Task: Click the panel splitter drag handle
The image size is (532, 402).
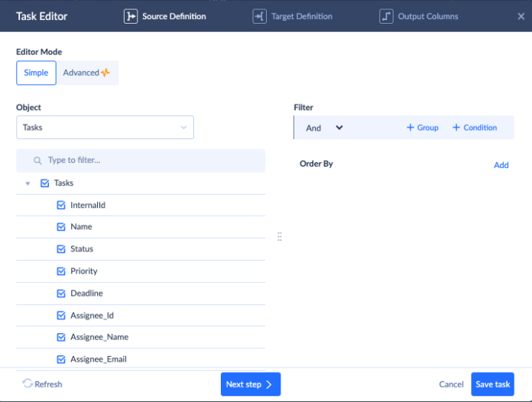Action: point(280,237)
